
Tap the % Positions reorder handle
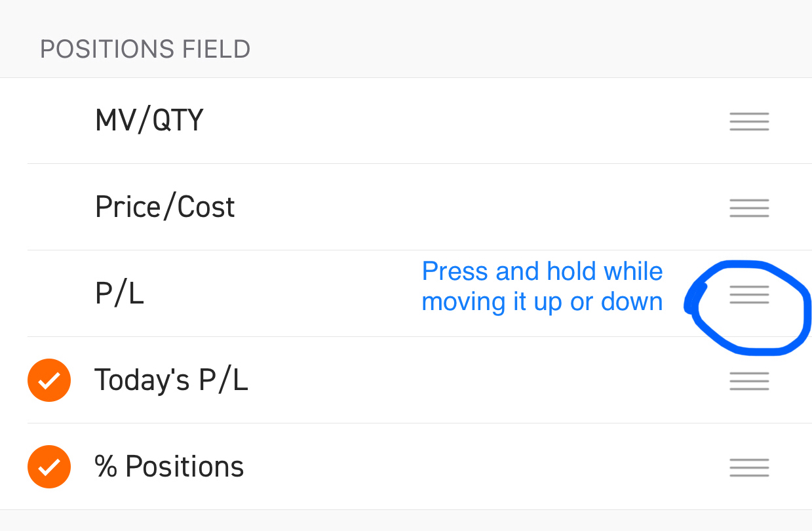click(749, 468)
